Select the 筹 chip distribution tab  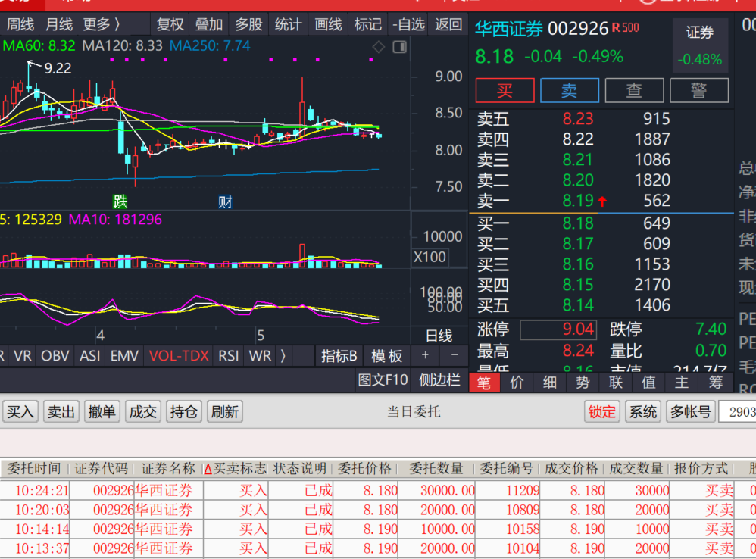tap(716, 383)
